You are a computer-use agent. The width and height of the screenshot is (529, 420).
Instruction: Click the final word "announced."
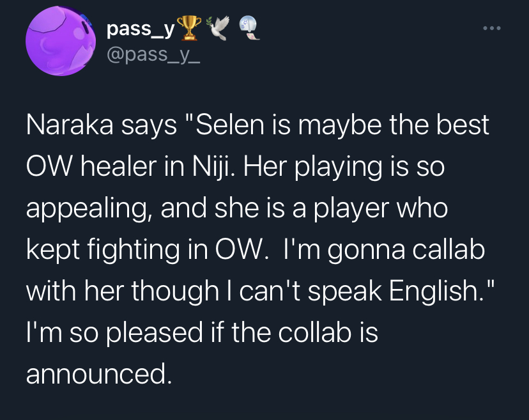[x=99, y=374]
